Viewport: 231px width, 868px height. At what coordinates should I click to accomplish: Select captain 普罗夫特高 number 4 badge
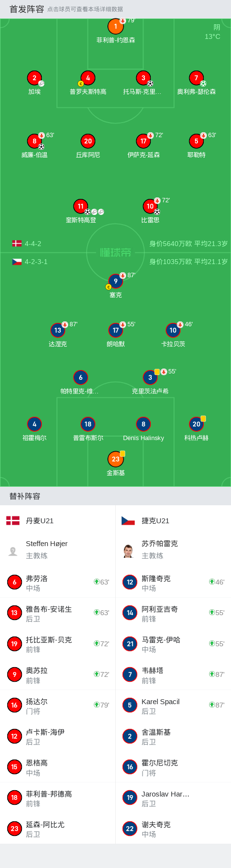[x=88, y=78]
